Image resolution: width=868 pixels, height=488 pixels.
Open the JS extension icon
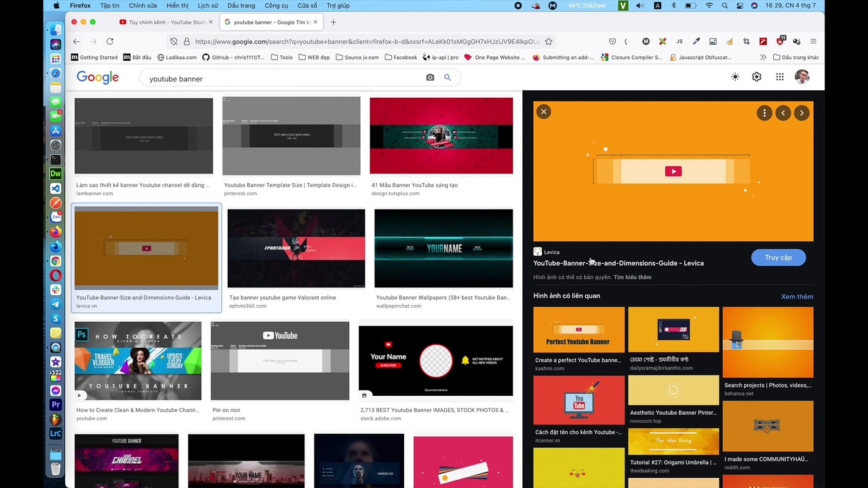[x=679, y=41]
